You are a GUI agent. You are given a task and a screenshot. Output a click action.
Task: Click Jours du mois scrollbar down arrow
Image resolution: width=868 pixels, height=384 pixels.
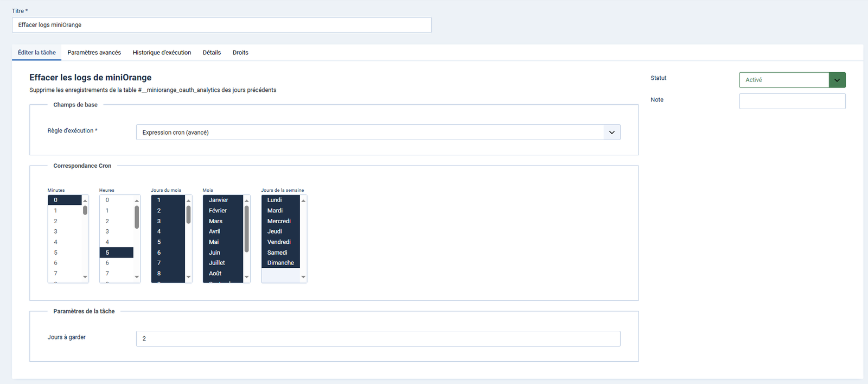pos(189,277)
